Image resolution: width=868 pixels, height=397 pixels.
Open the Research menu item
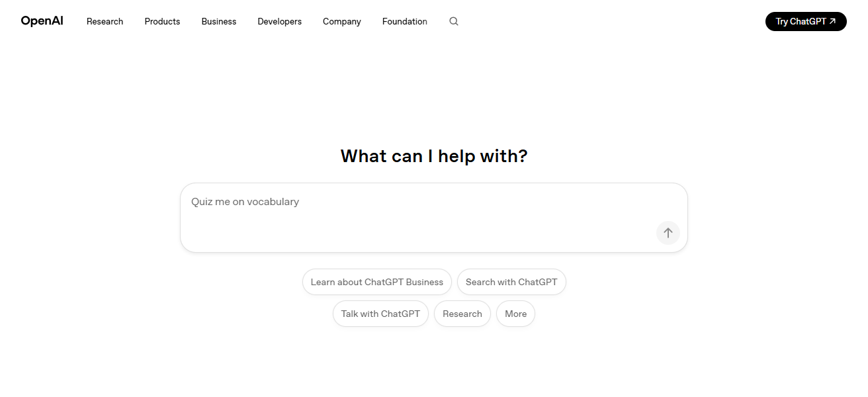(x=104, y=21)
